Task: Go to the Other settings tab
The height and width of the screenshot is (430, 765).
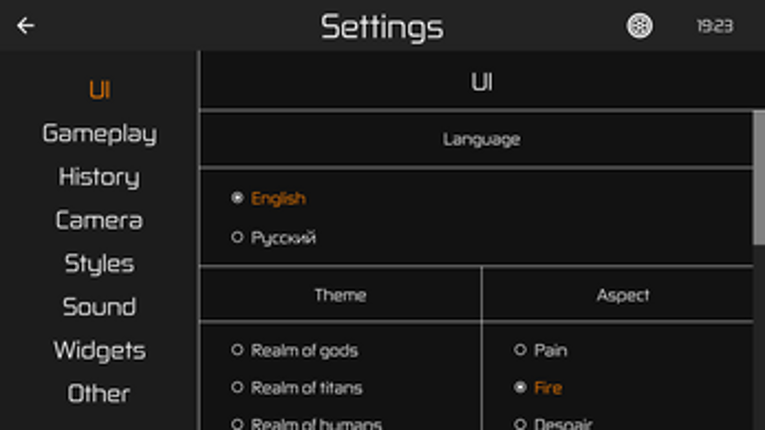Action: coord(99,394)
